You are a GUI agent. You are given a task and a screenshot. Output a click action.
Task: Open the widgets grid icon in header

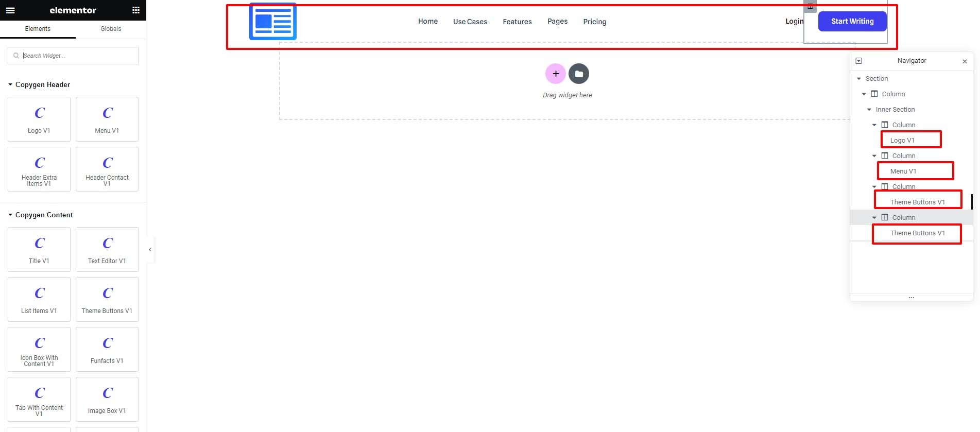click(136, 10)
